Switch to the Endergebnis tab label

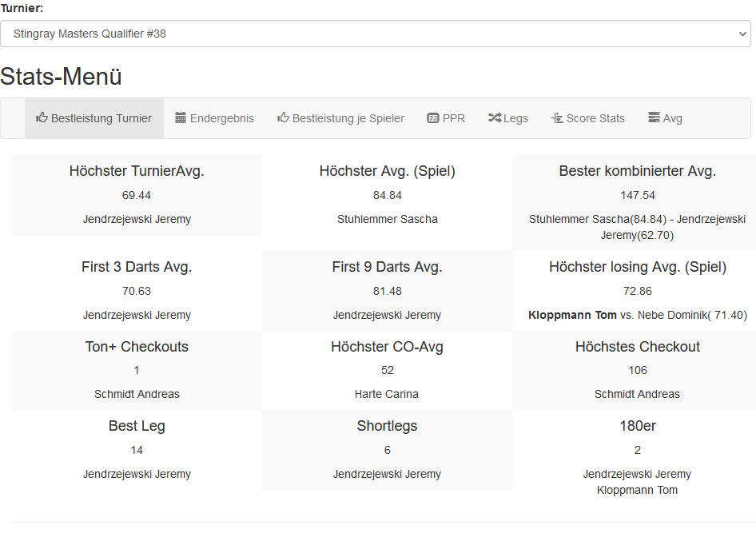tap(221, 118)
